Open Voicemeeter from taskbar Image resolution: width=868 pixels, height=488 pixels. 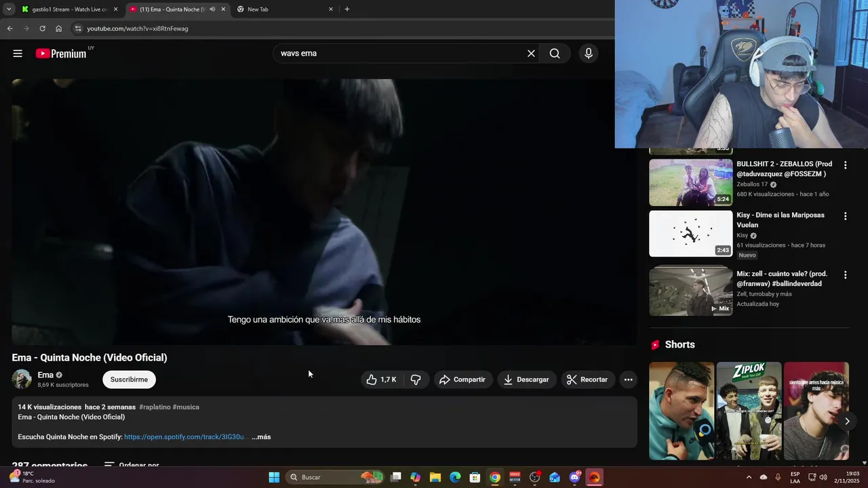[515, 477]
